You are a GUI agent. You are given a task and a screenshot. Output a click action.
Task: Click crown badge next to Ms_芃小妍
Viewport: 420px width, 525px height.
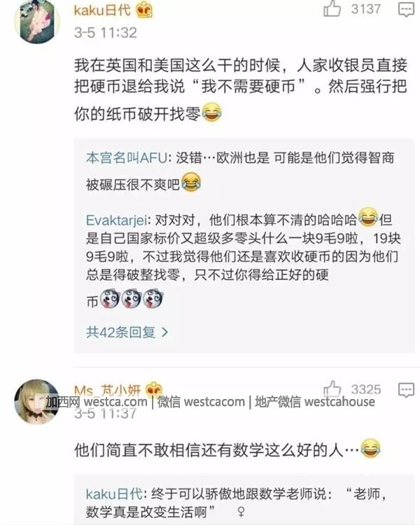pyautogui.click(x=154, y=389)
